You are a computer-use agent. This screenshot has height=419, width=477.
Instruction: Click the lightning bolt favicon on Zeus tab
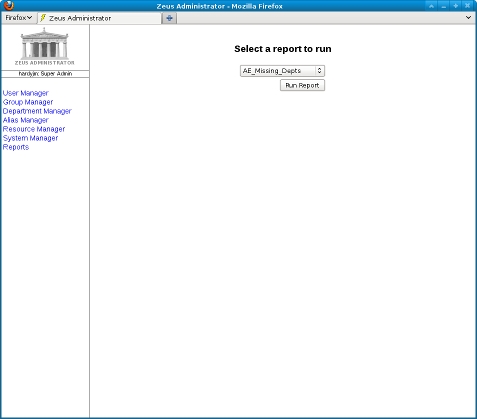tap(43, 18)
